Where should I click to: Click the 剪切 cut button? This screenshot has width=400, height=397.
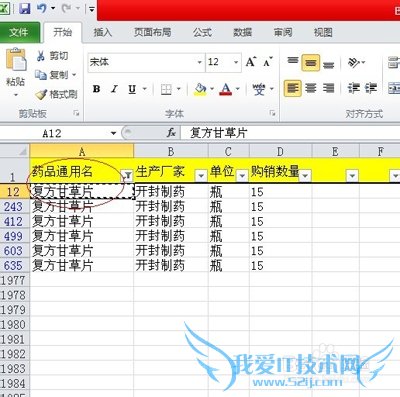pyautogui.click(x=53, y=56)
